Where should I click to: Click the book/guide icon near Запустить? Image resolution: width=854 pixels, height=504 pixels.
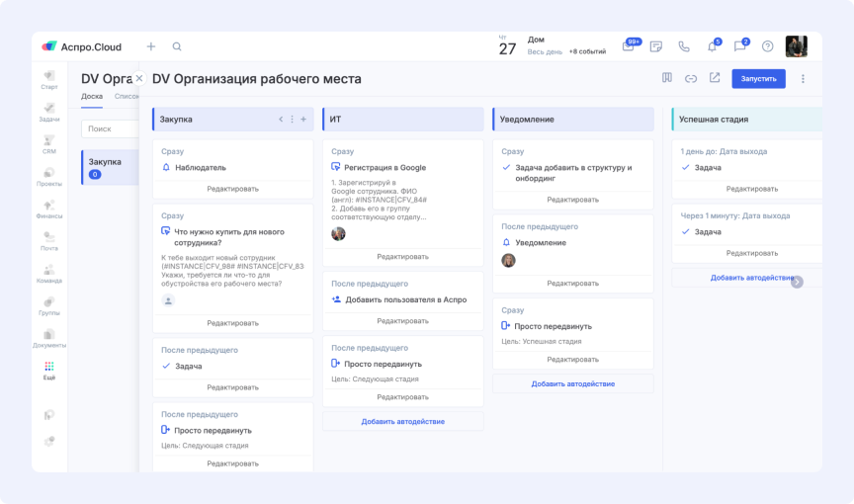pos(666,78)
